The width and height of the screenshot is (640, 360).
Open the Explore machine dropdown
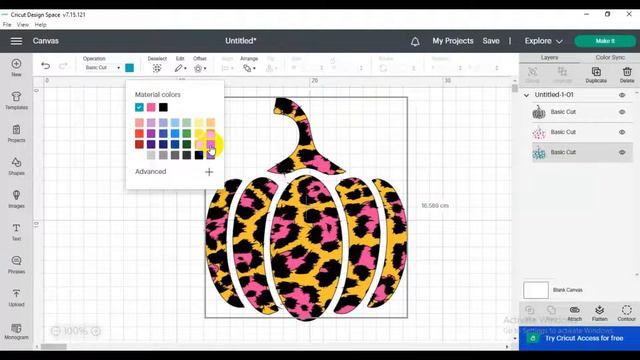[543, 41]
